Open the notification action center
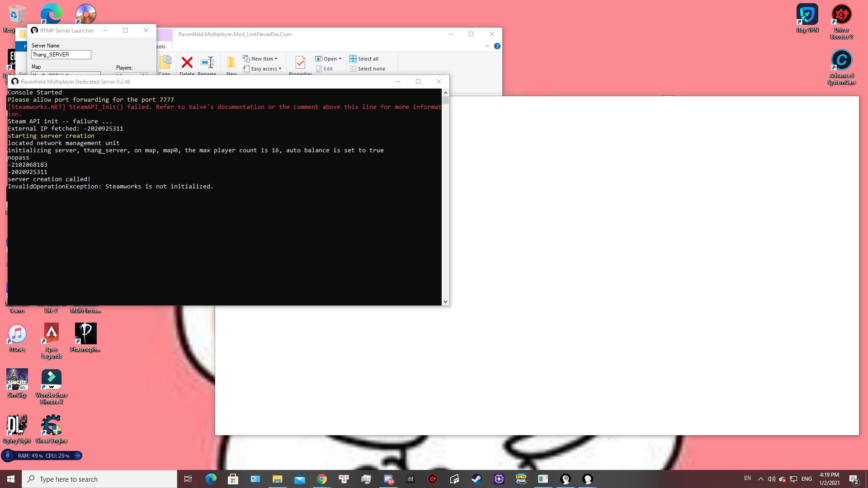 coord(854,479)
